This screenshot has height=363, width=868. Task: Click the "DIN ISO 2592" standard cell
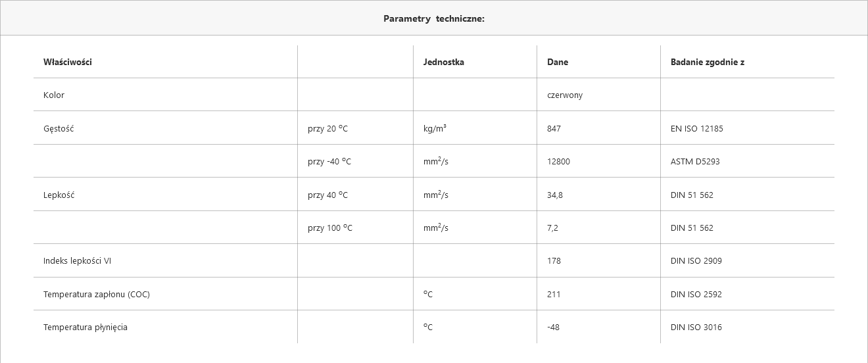pyautogui.click(x=696, y=294)
